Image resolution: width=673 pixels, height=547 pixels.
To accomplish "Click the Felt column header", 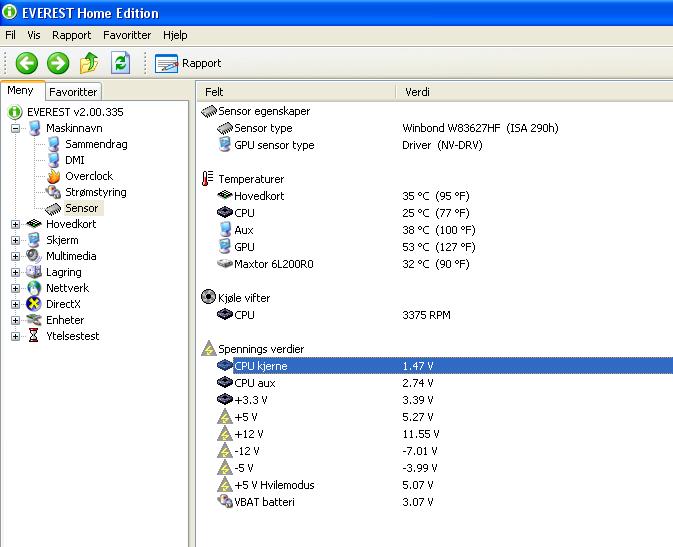I will pos(296,92).
